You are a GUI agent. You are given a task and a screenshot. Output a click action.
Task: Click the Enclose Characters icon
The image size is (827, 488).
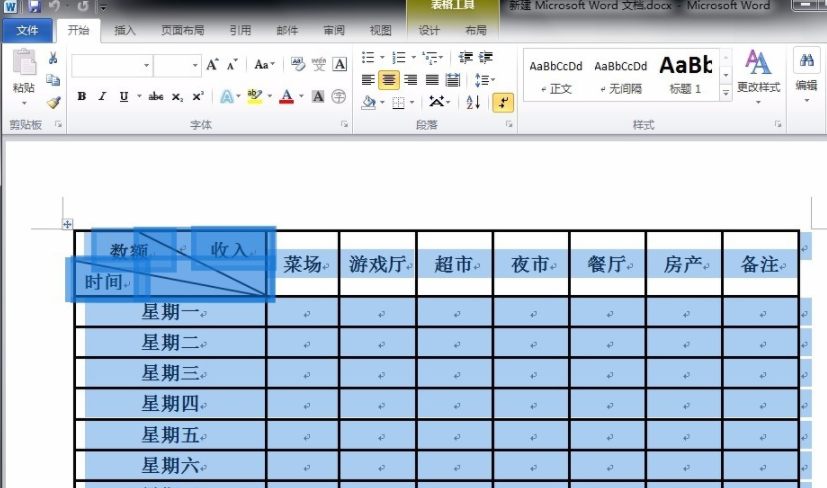pyautogui.click(x=339, y=96)
